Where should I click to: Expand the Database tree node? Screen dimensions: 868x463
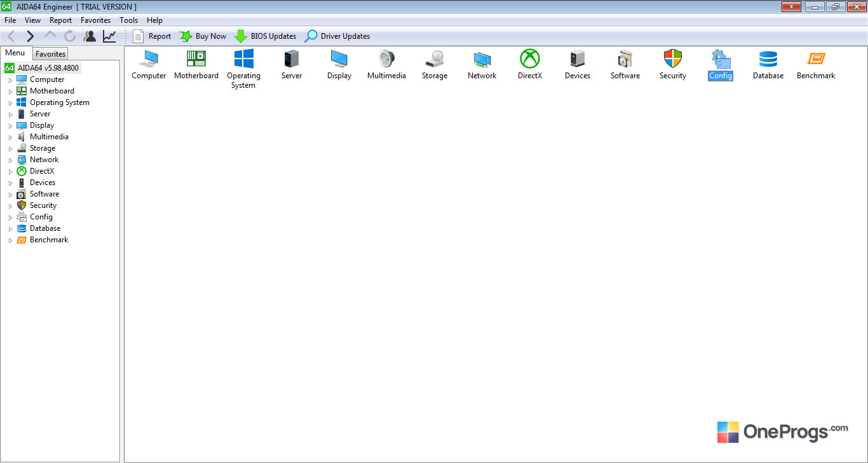10,229
